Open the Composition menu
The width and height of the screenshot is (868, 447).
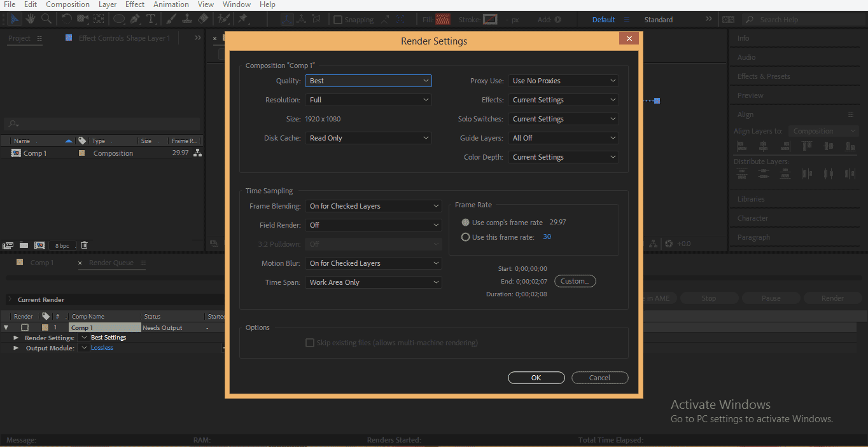point(67,4)
